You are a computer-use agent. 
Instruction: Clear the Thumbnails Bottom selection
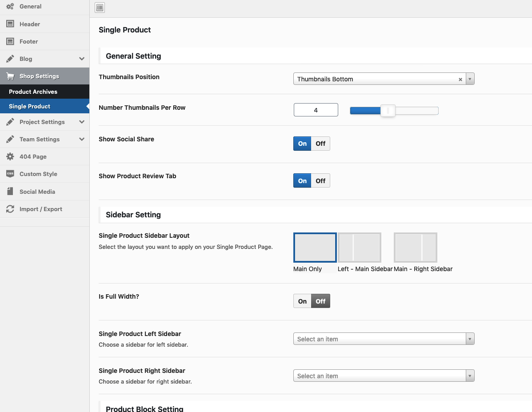pos(460,80)
